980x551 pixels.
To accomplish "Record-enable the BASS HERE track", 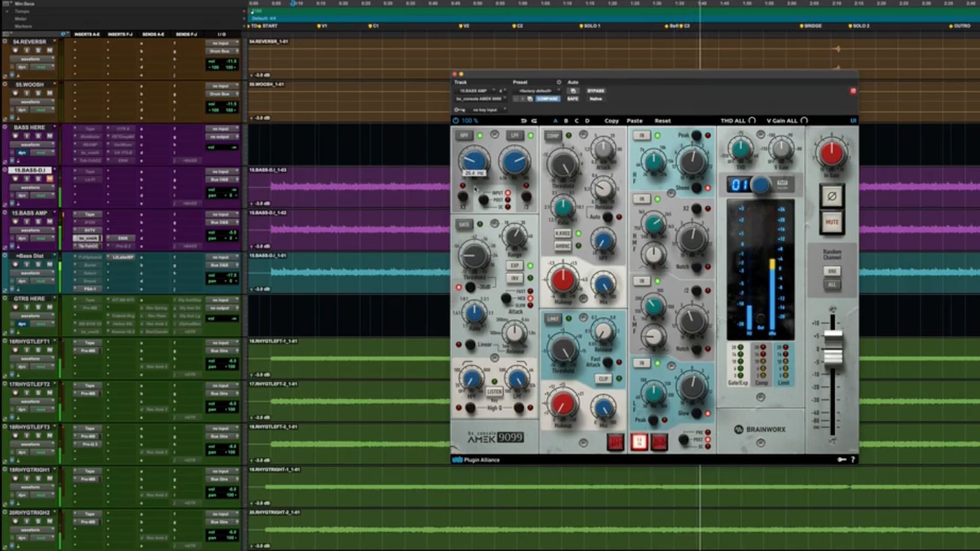I will pos(16,136).
